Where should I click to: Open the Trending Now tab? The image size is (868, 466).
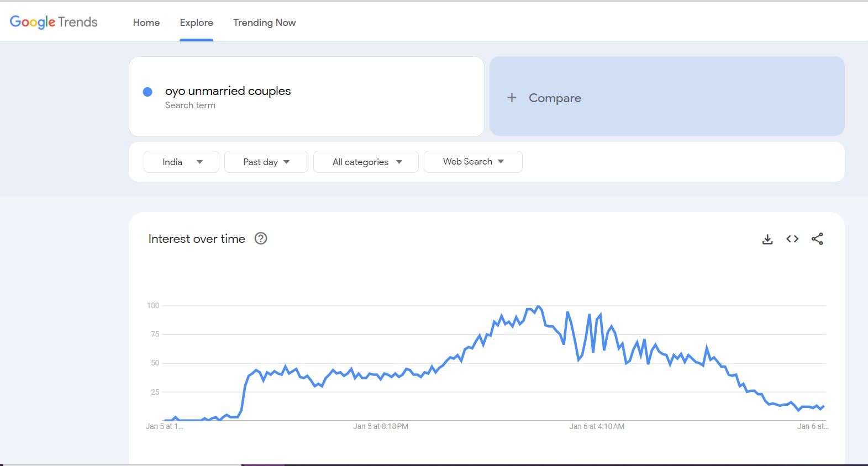point(264,23)
